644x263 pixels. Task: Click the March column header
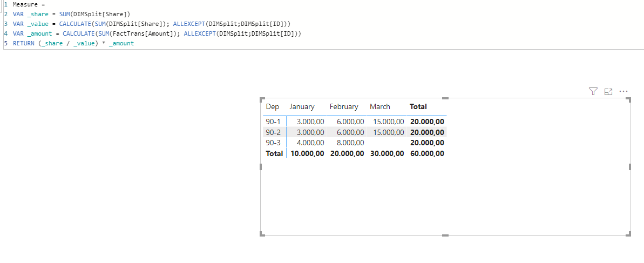click(x=380, y=107)
